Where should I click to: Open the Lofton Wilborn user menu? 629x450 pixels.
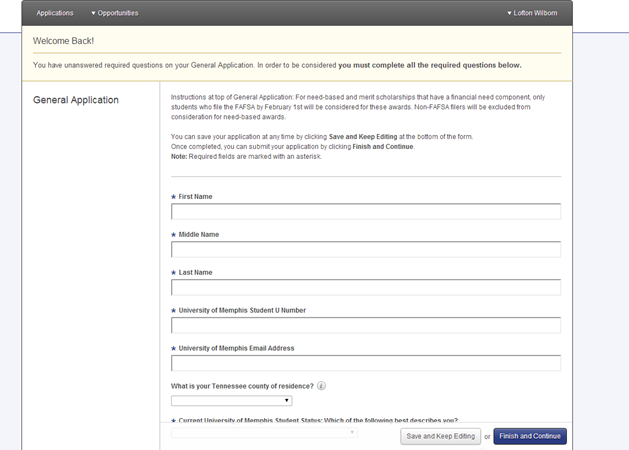point(536,13)
